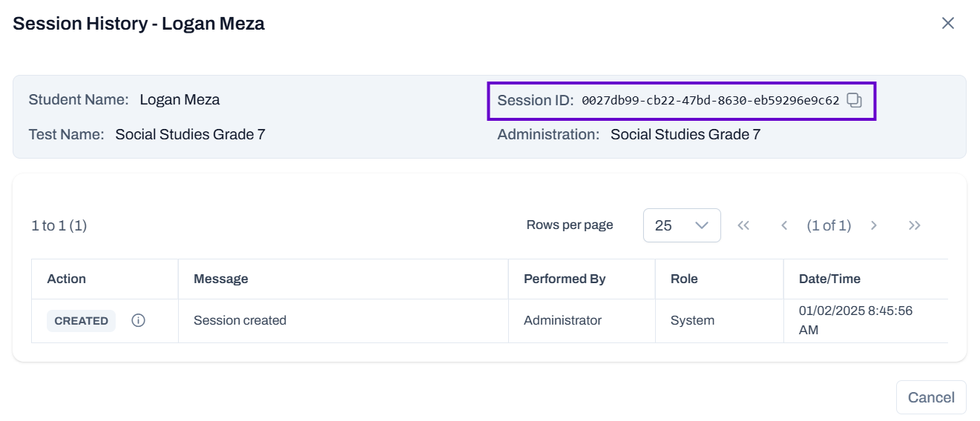Close the Session History dialog
Viewport: 980px width, 421px height.
tap(947, 23)
